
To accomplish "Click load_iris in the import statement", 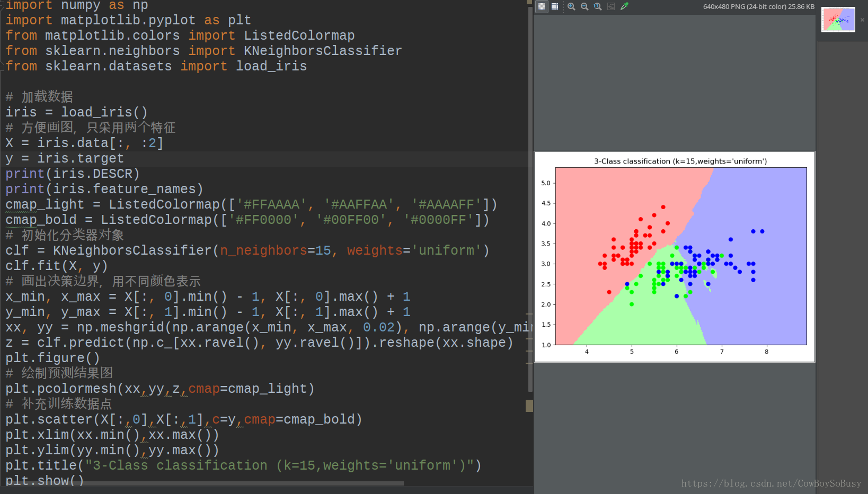I will click(271, 66).
